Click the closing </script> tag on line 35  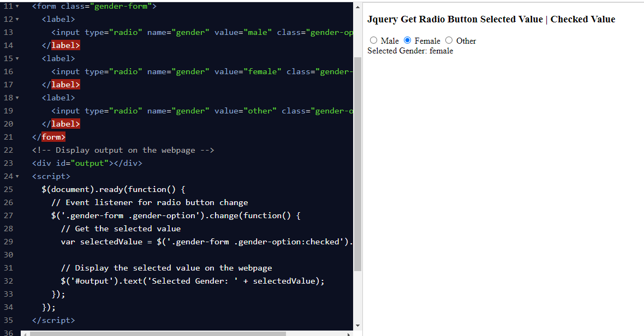coord(53,320)
